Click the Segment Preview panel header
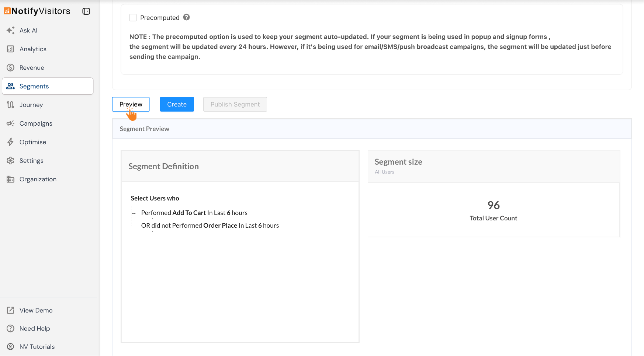This screenshot has width=644, height=356. 144,129
